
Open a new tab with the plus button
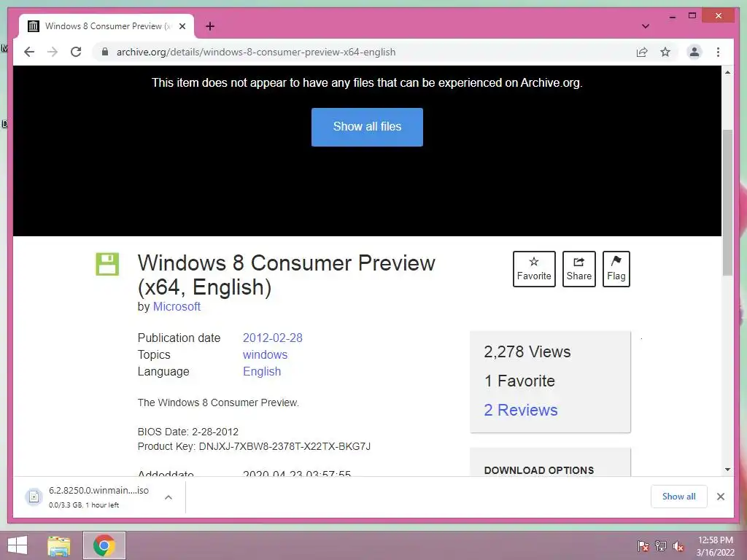point(210,26)
